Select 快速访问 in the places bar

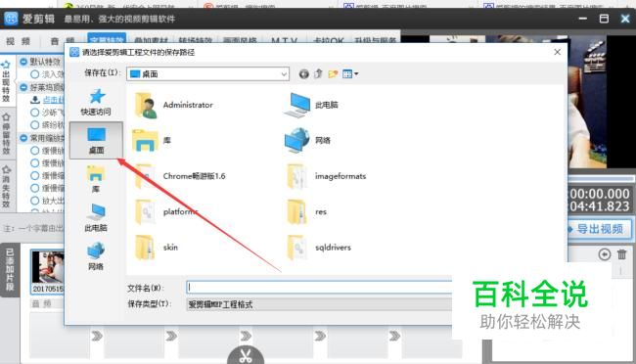pyautogui.click(x=96, y=103)
